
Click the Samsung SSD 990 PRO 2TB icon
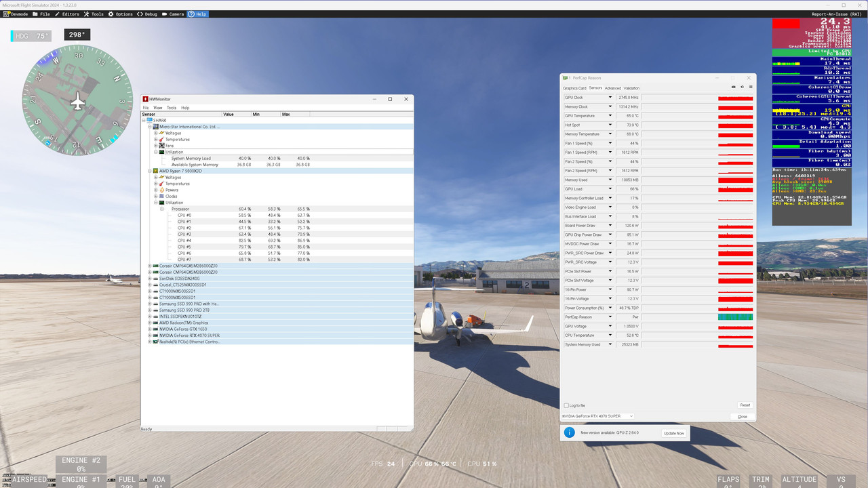tap(156, 310)
